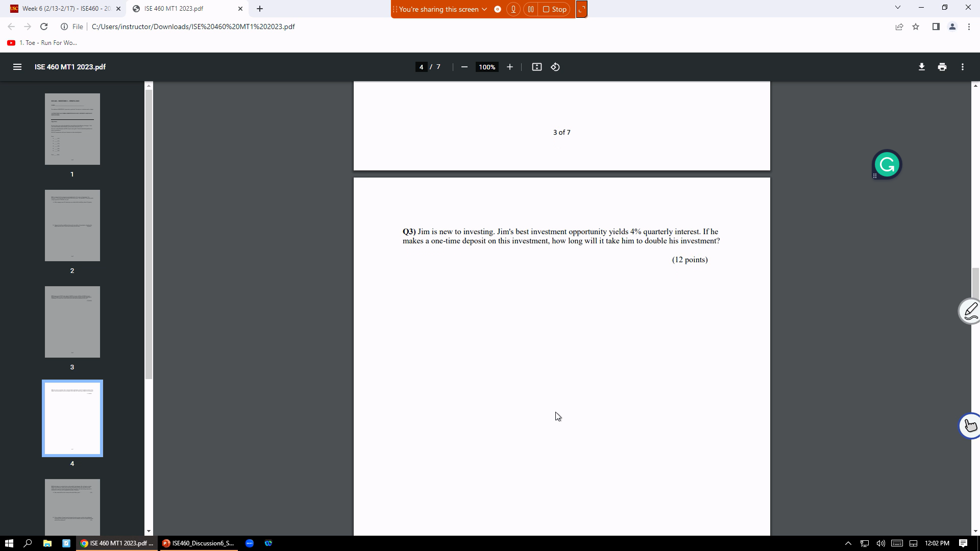Rotate the PDF counterclockwise
980x551 pixels.
[x=555, y=67]
